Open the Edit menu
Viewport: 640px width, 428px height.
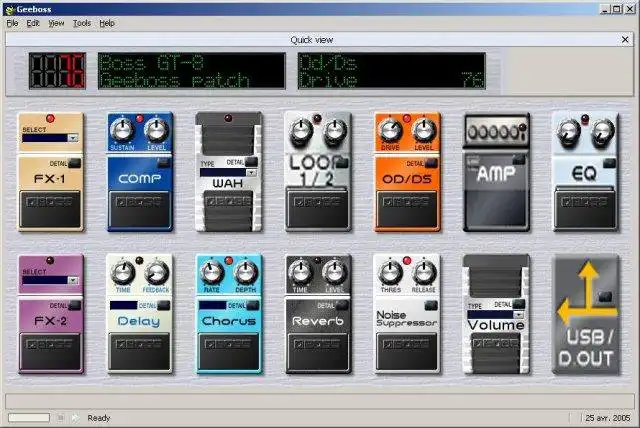(33, 24)
